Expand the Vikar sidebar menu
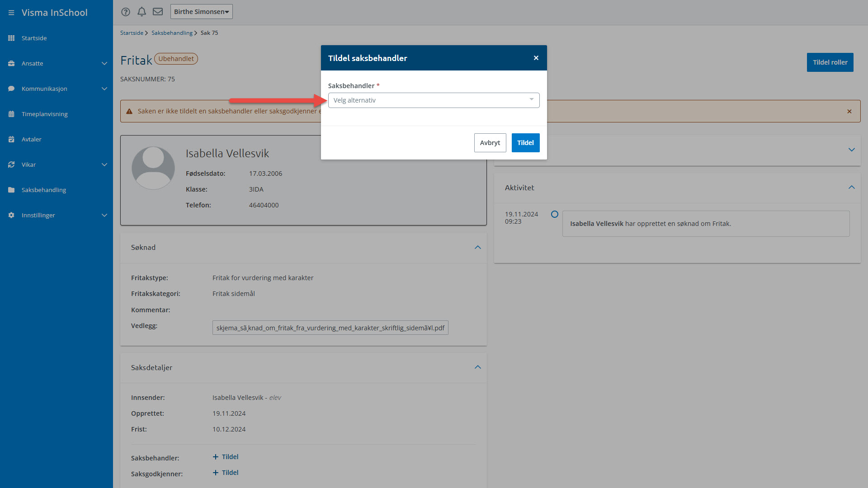Image resolution: width=868 pixels, height=488 pixels. (x=104, y=164)
